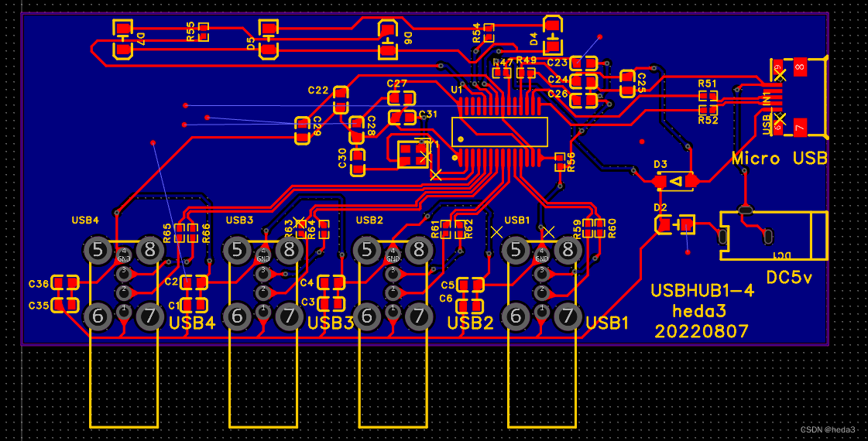The width and height of the screenshot is (868, 441).
Task: Select capacitor C5 footprint
Action: (x=470, y=285)
